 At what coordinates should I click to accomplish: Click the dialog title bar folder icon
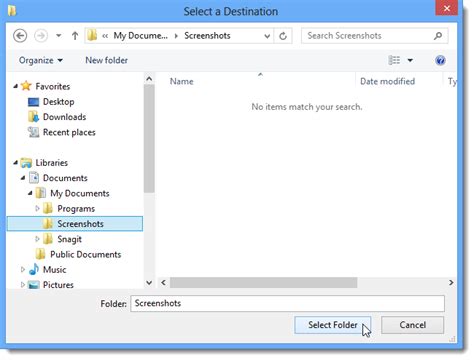(12, 11)
